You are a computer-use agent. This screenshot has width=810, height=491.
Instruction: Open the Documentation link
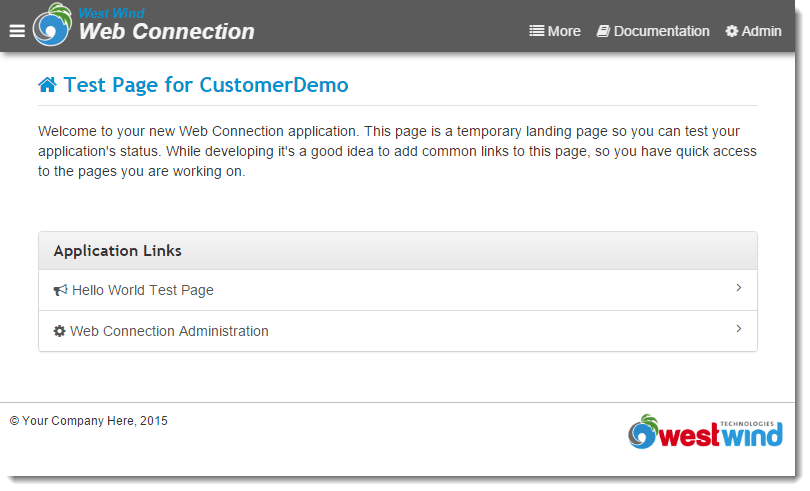(653, 31)
